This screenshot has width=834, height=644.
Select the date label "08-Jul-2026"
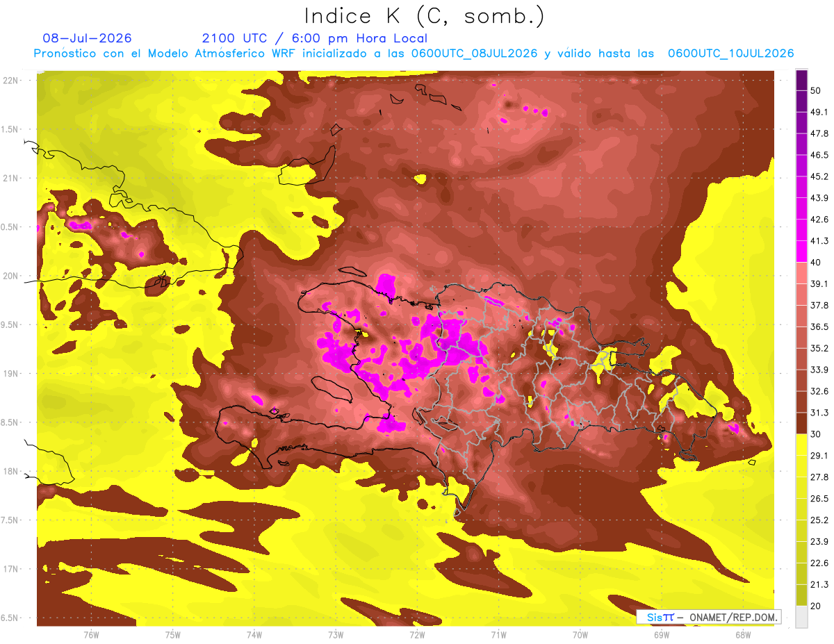click(87, 38)
